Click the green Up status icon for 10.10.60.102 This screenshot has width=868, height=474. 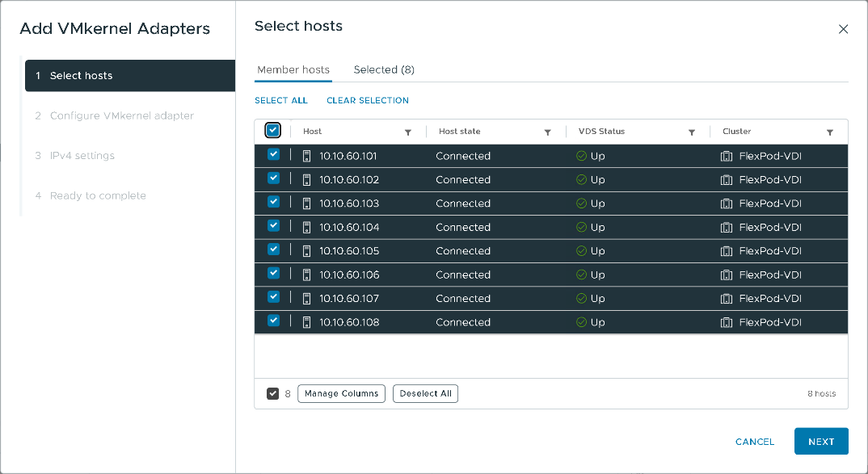[x=581, y=180]
